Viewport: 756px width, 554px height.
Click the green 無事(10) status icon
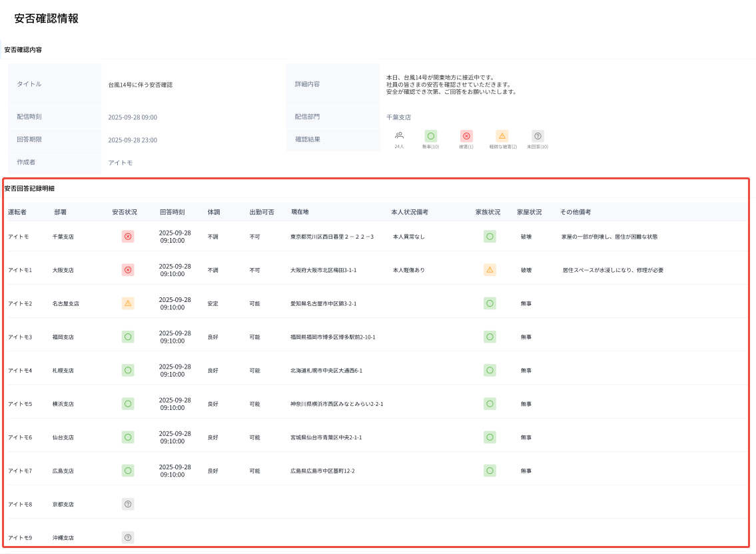click(x=431, y=136)
